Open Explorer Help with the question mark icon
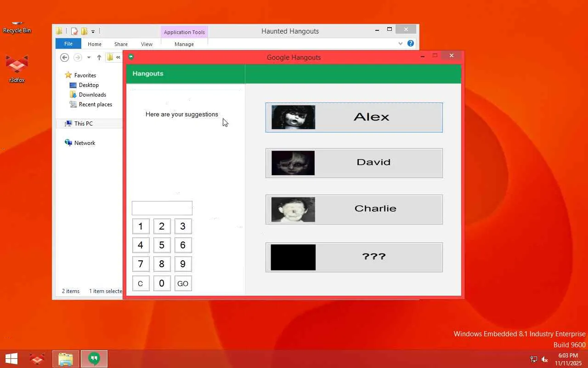Image resolution: width=588 pixels, height=368 pixels. tap(411, 44)
